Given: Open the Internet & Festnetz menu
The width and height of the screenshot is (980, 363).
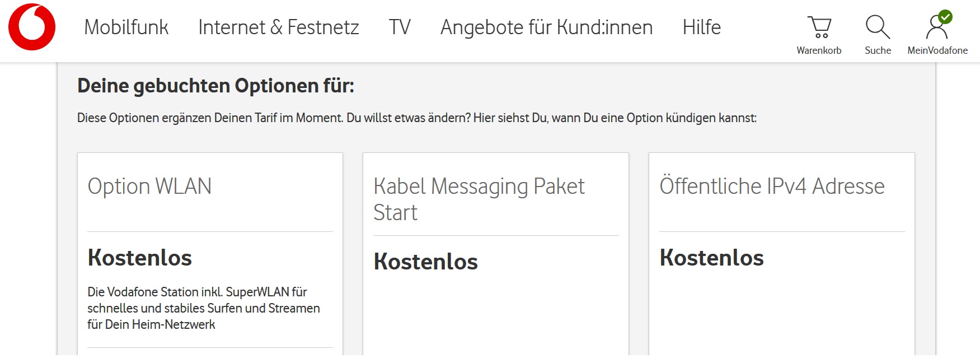Looking at the screenshot, I should [279, 27].
